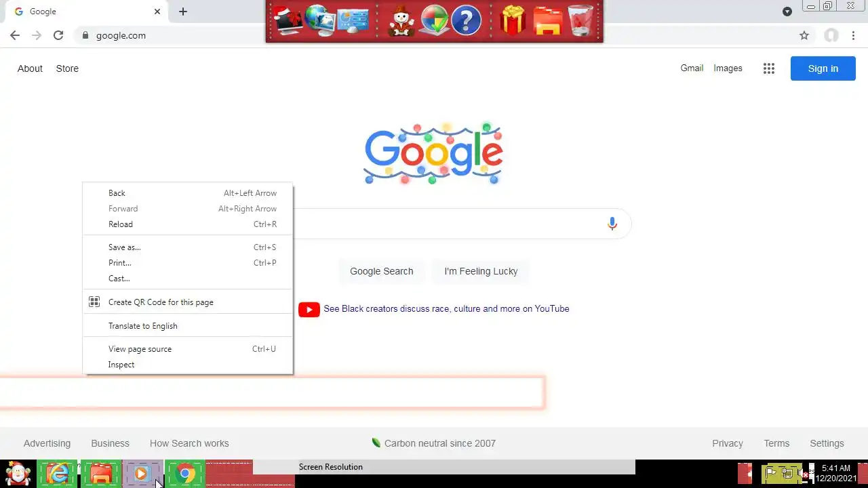Click the snowman dock icon
Viewport: 868px width, 488px height.
401,21
